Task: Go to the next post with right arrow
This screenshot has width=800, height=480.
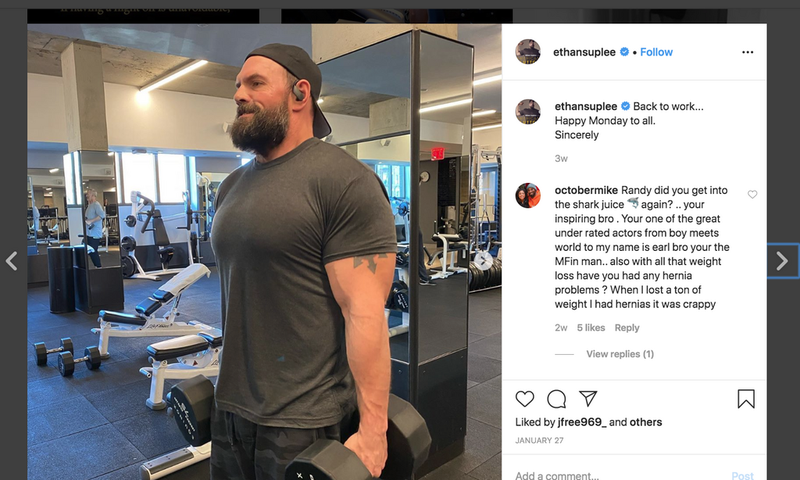Action: click(783, 261)
